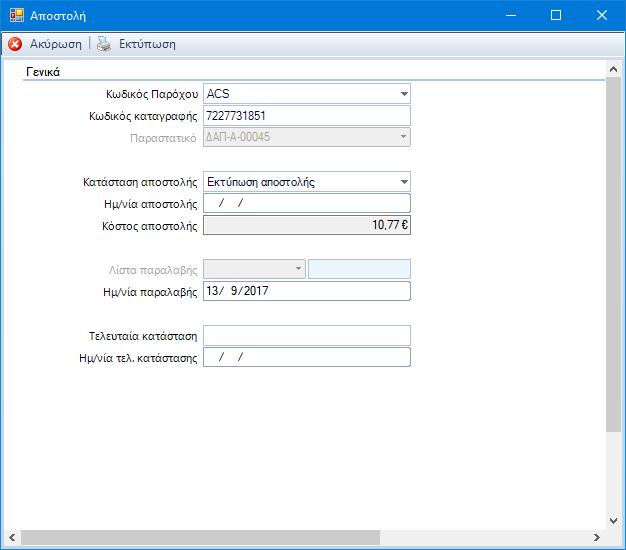Click the printer icon for Εκτύπωση
626x550 pixels.
tap(104, 44)
